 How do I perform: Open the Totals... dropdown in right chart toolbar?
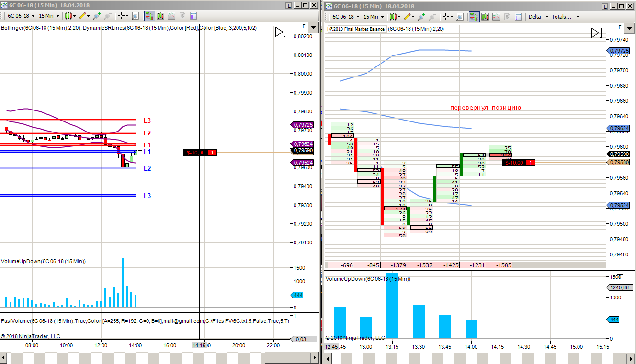coord(565,17)
